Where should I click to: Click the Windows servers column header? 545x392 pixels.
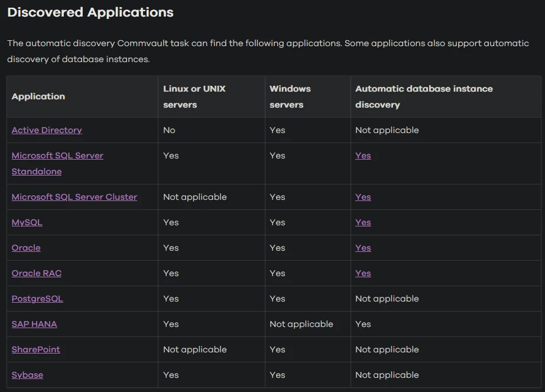click(290, 96)
